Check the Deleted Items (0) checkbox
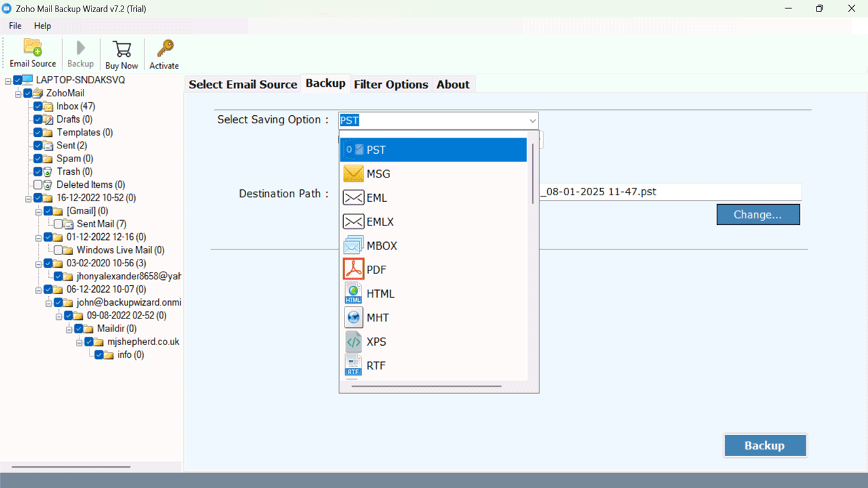The height and width of the screenshot is (488, 868). (38, 184)
